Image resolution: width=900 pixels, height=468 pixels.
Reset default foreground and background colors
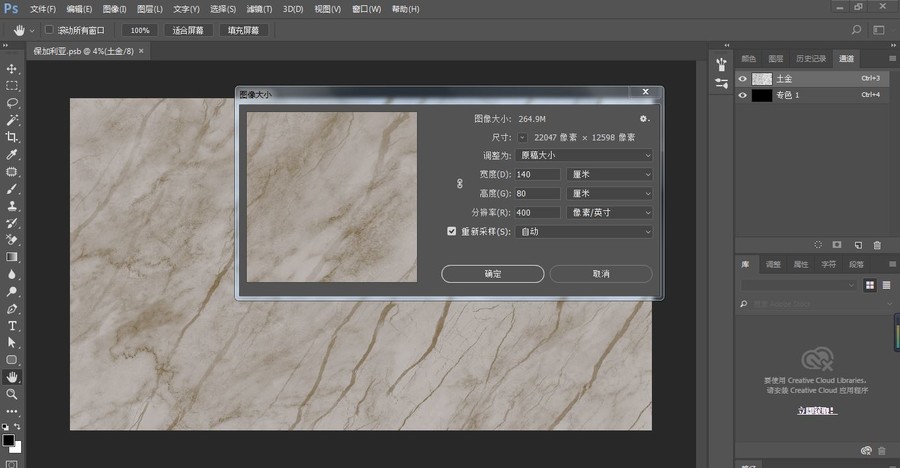click(x=5, y=427)
